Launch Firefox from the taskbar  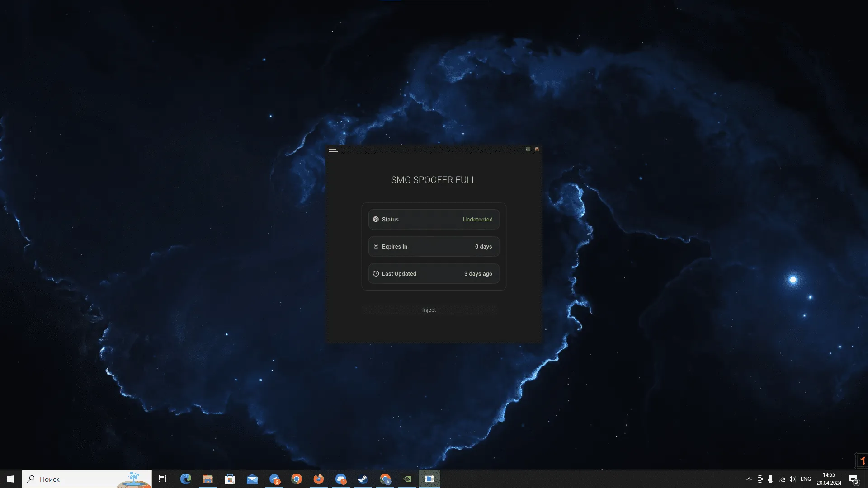coord(319,479)
